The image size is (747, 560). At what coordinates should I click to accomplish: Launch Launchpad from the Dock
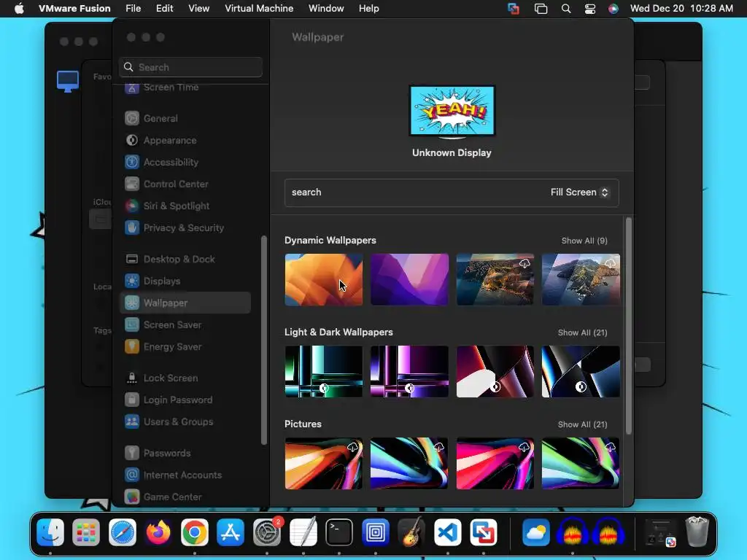tap(86, 532)
